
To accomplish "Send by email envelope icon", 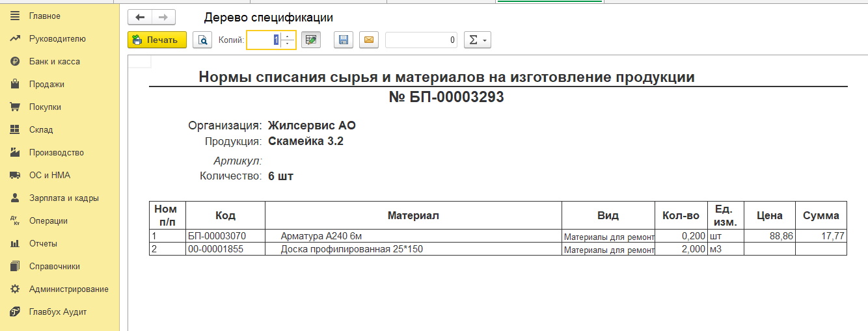I will coord(369,40).
